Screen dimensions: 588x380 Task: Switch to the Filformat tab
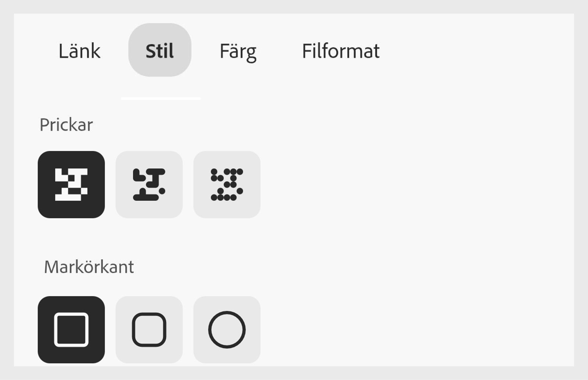340,51
